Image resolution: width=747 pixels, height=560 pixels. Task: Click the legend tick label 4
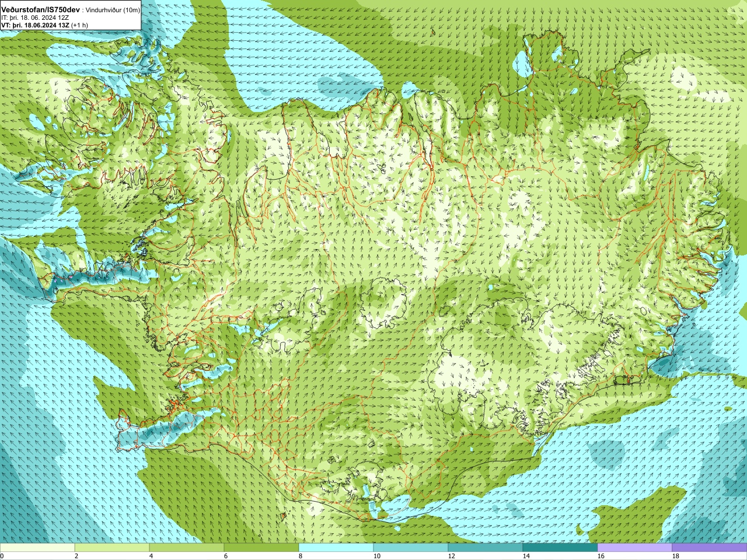(151, 556)
